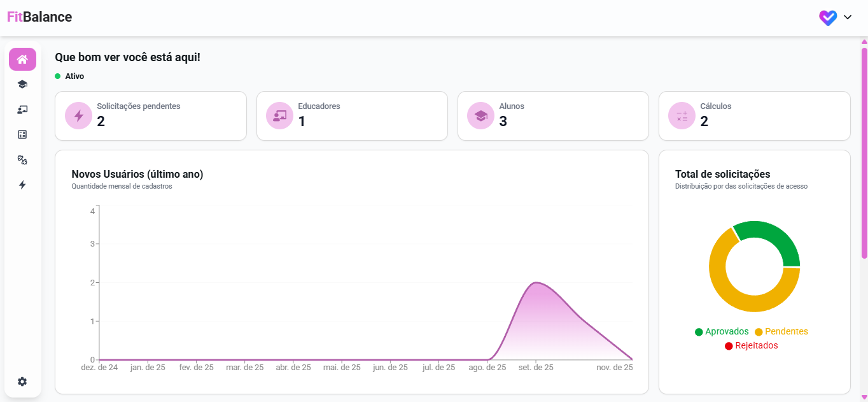Select the Cálculos summary card
Screen dimensions: 868x402
tap(754, 116)
